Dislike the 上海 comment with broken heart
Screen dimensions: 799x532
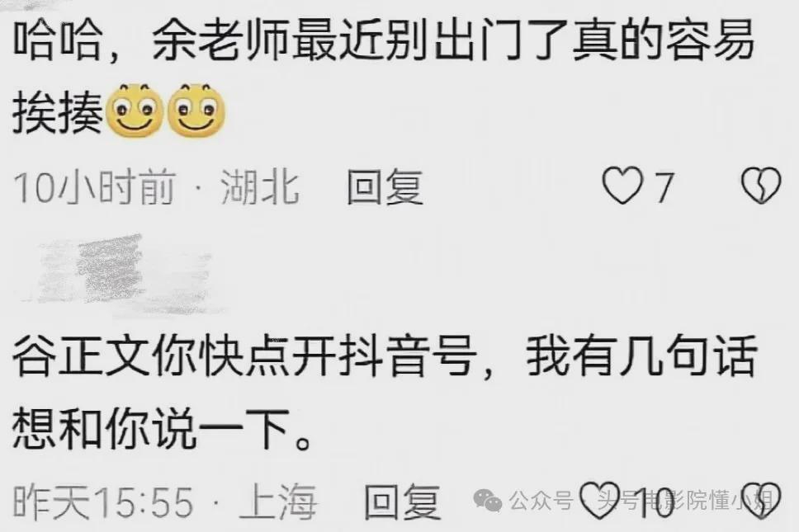(762, 501)
